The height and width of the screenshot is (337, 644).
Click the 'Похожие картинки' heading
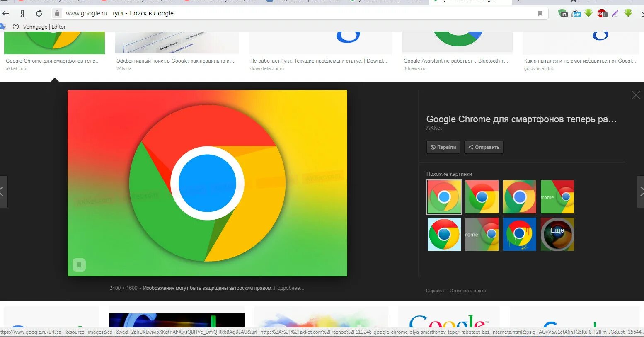coord(449,174)
